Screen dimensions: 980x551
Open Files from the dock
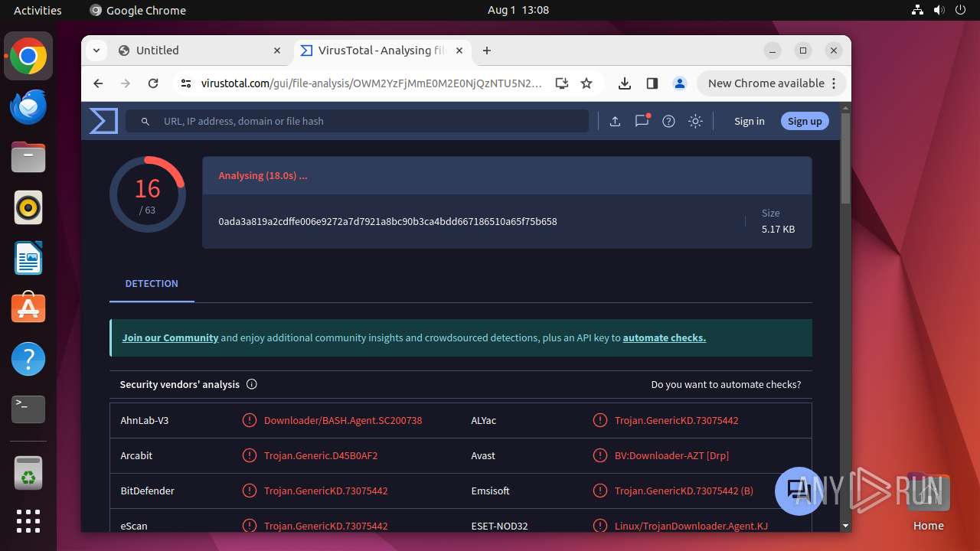coord(28,158)
